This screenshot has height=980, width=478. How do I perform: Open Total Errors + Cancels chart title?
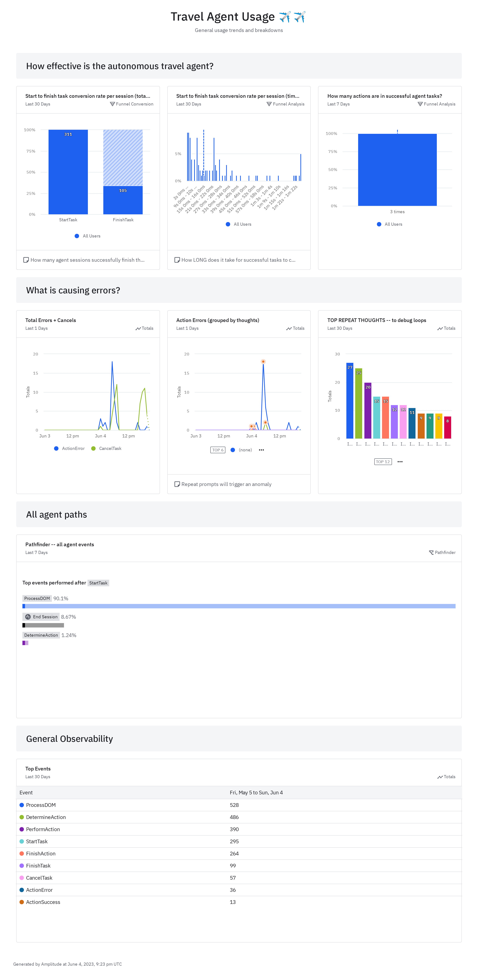[x=51, y=320]
